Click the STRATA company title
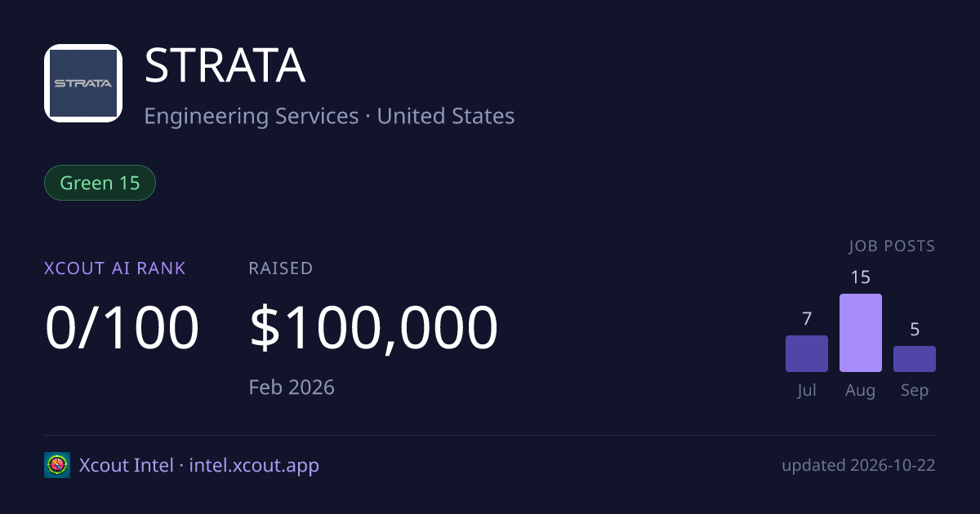The width and height of the screenshot is (980, 514). [x=225, y=67]
